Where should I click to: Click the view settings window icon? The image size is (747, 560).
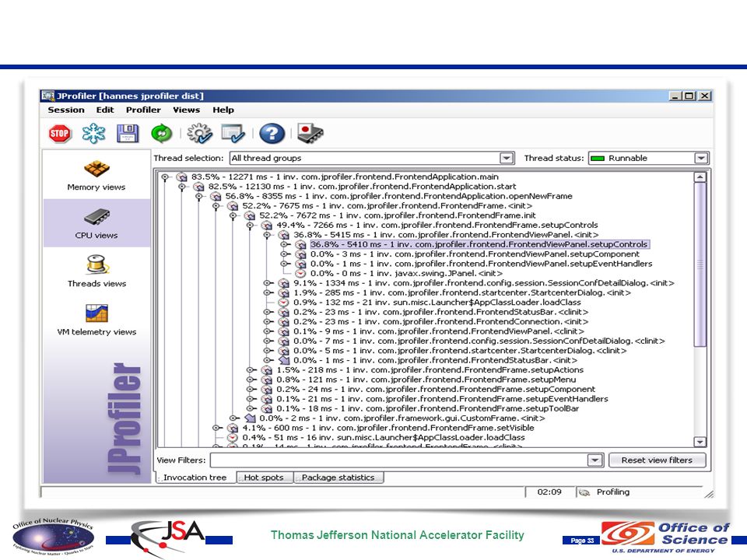233,133
